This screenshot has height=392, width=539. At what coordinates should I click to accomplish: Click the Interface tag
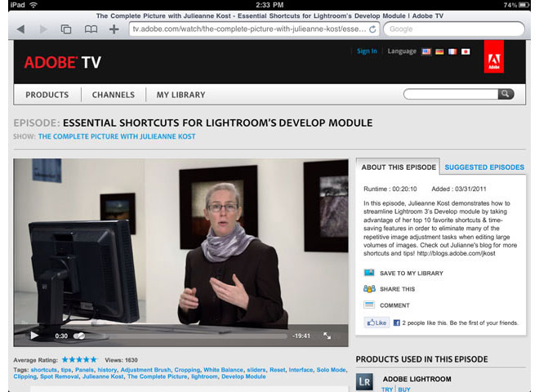pyautogui.click(x=301, y=370)
